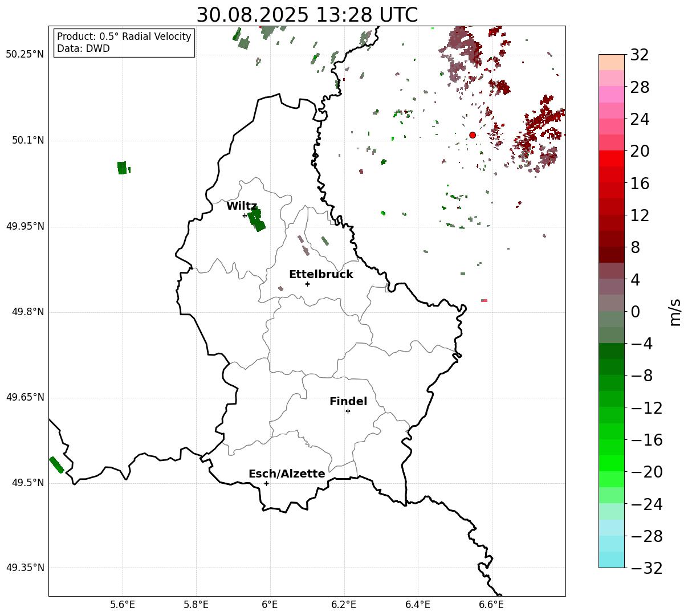The height and width of the screenshot is (616, 688).
Task: Click the colorbar label "16"
Action: [639, 183]
